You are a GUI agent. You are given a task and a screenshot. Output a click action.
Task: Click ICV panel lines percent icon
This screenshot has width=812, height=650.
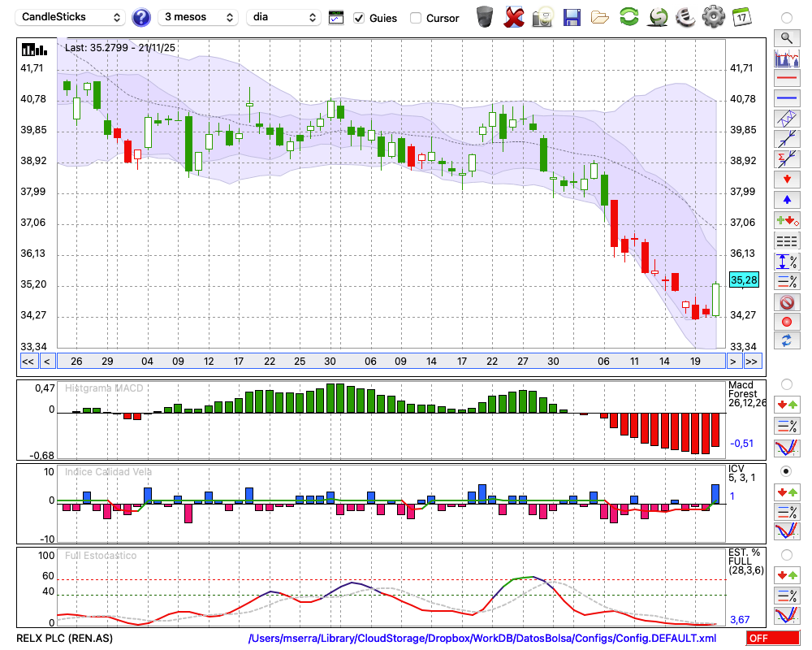(787, 512)
